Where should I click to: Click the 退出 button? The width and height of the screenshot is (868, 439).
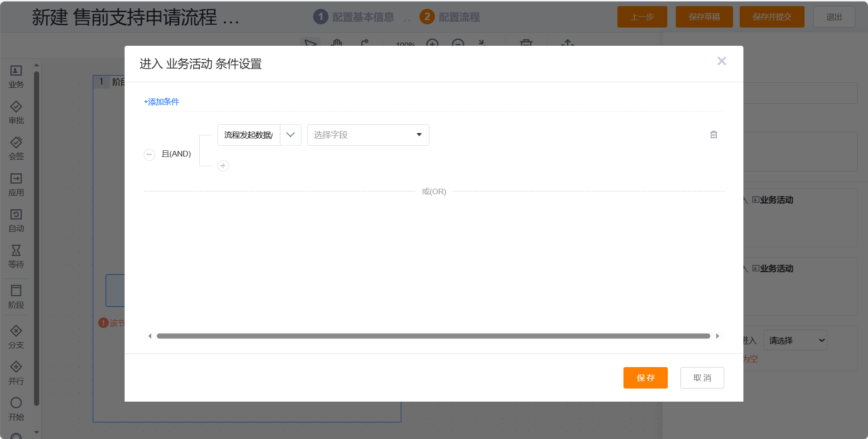click(x=834, y=17)
